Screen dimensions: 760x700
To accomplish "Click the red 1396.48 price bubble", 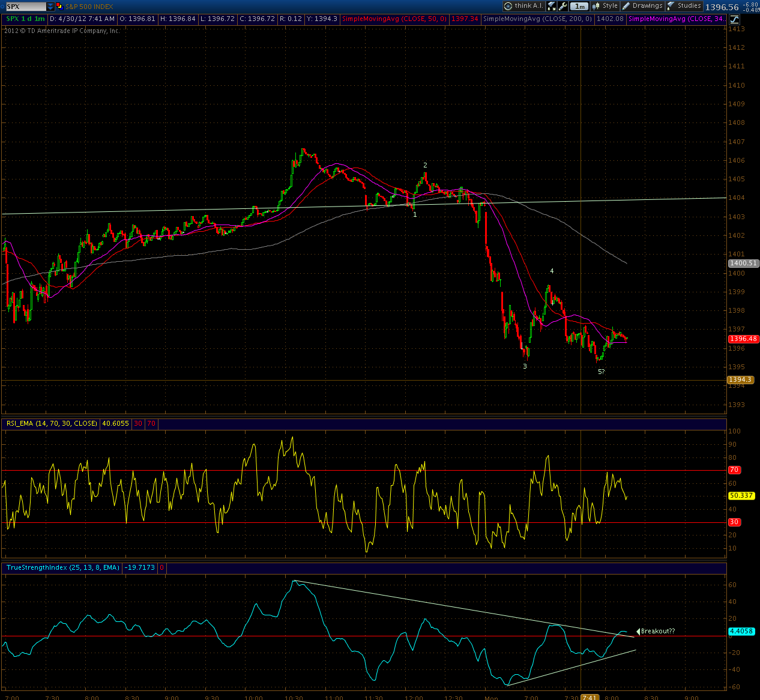I will pyautogui.click(x=743, y=339).
